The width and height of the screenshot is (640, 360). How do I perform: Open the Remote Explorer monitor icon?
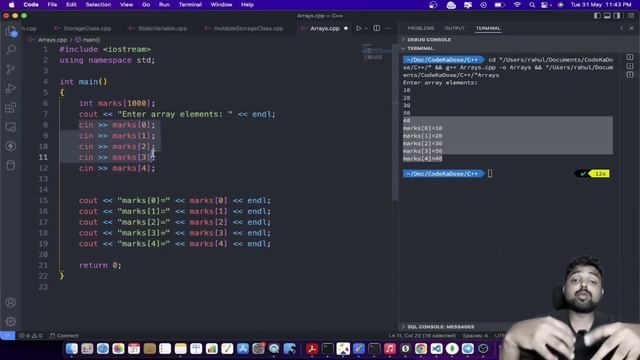point(11,127)
